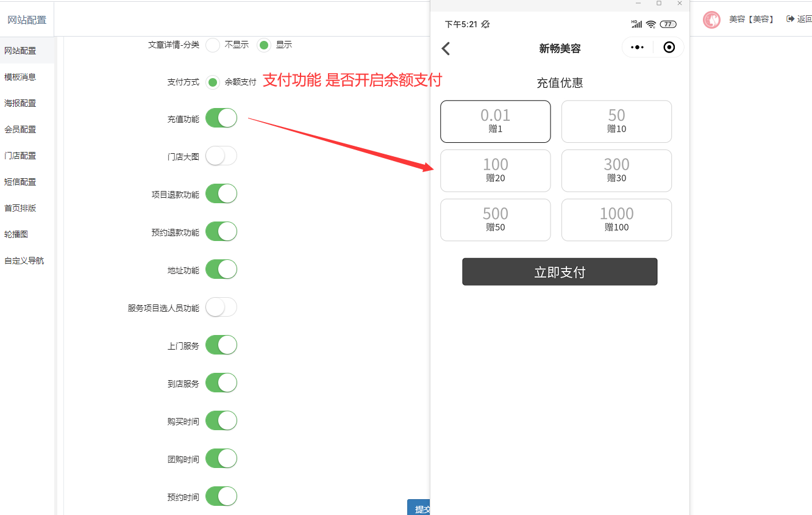Click the partially hidden 提交 button

(419, 508)
